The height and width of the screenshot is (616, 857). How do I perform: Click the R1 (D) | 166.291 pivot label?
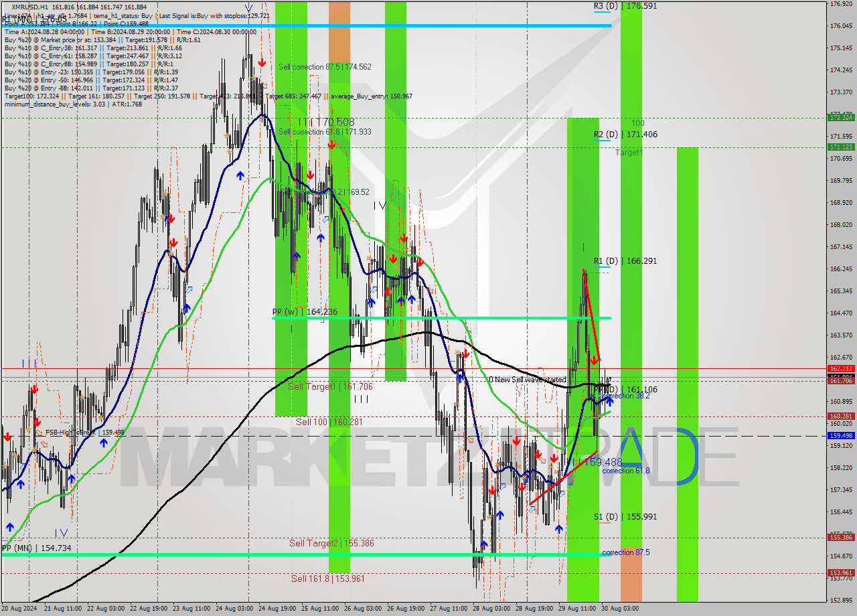(x=625, y=261)
